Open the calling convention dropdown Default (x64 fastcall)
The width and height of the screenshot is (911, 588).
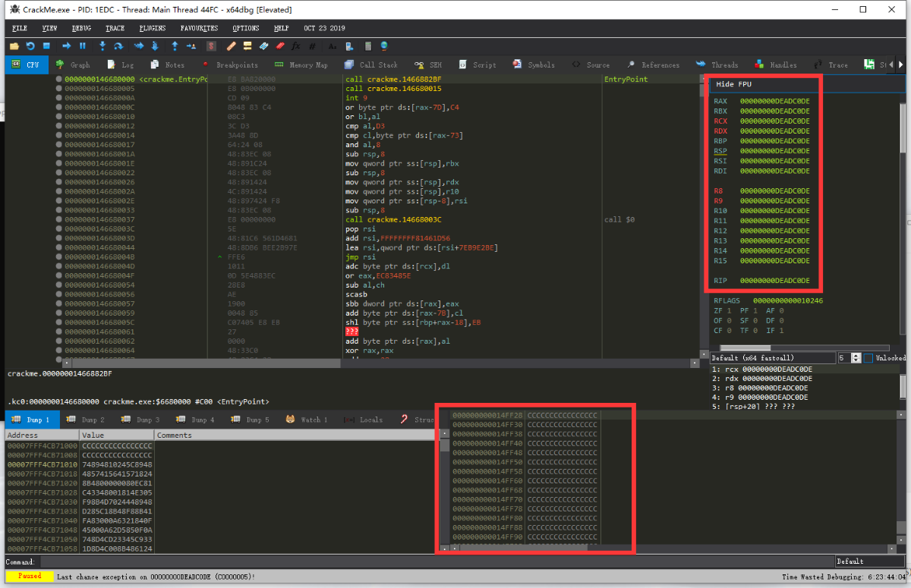(x=771, y=357)
